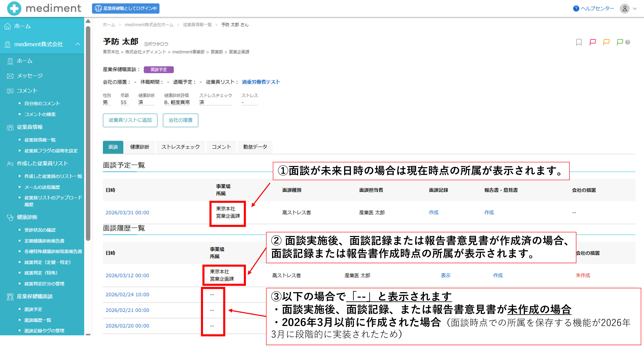Open the user account avatar menu
644x346 pixels.
(x=625, y=8)
